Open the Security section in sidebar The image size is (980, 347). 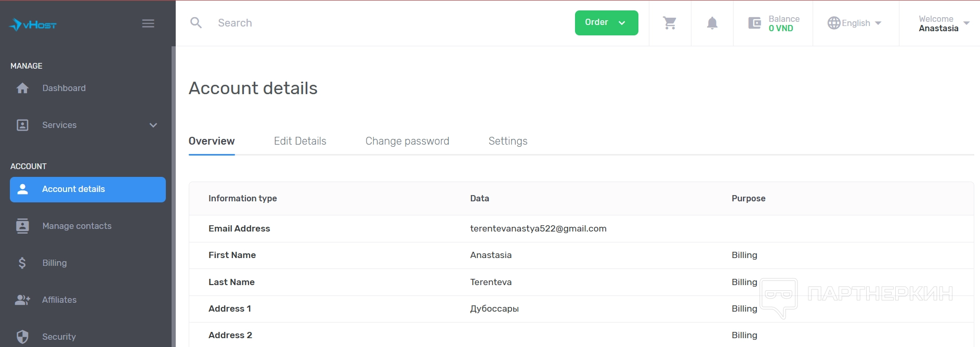tap(59, 337)
